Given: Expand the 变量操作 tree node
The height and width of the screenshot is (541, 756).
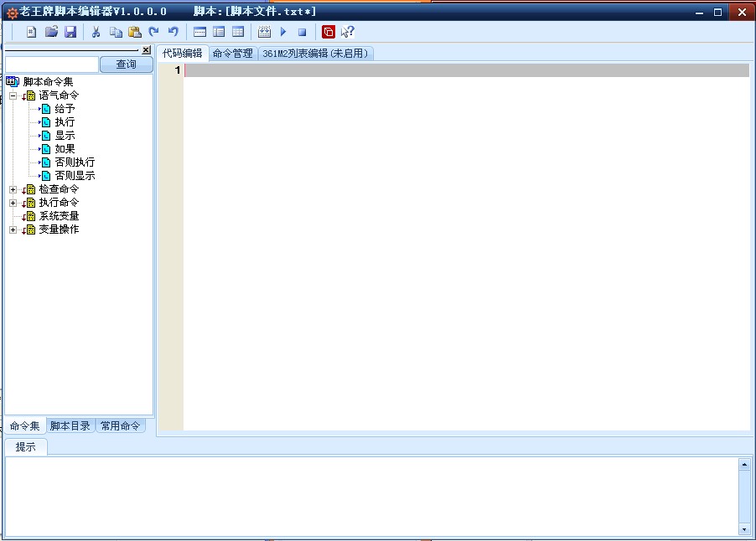Looking at the screenshot, I should point(13,229).
